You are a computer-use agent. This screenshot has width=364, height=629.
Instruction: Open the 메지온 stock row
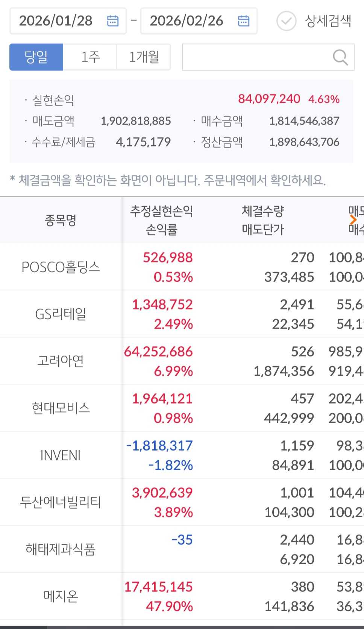pyautogui.click(x=61, y=596)
